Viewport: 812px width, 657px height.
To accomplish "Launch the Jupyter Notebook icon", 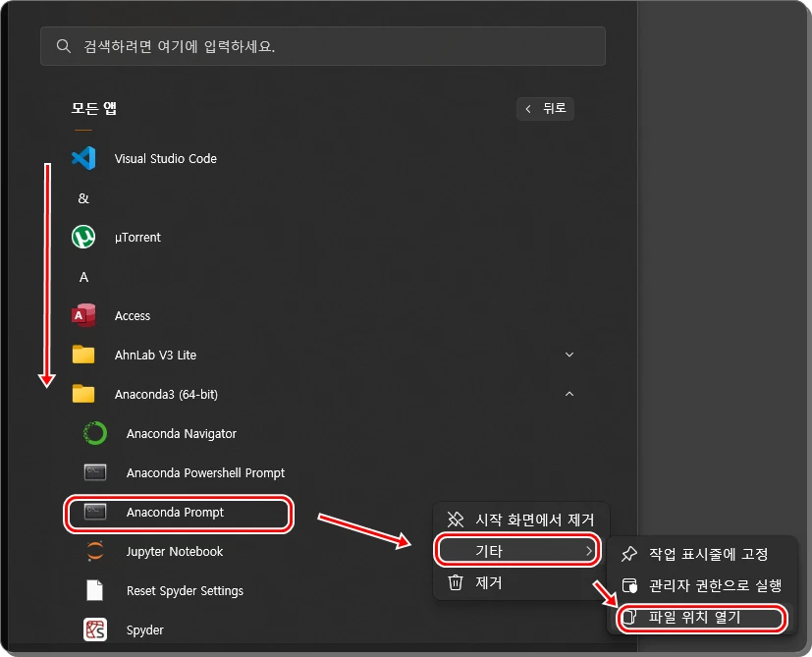I will 95,551.
